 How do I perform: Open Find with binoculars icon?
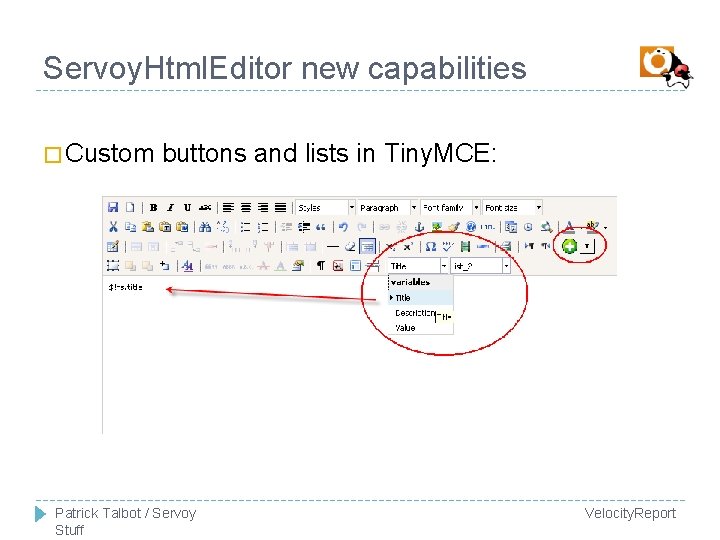coord(205,226)
